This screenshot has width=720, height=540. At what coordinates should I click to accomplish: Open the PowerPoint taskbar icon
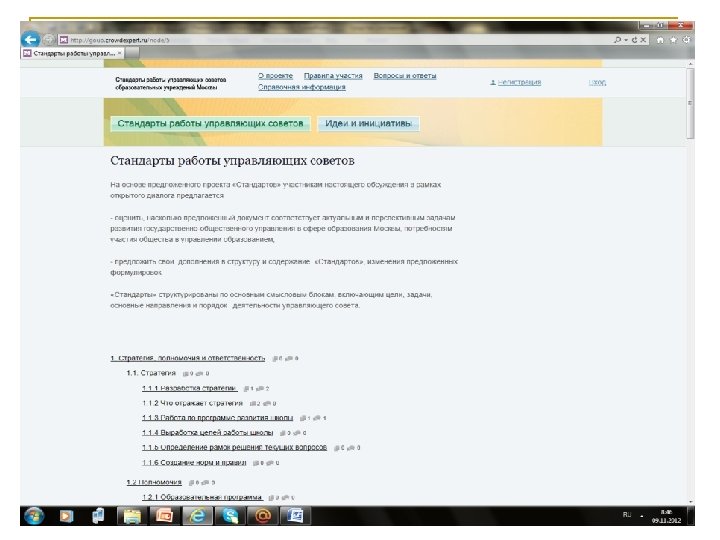click(164, 516)
